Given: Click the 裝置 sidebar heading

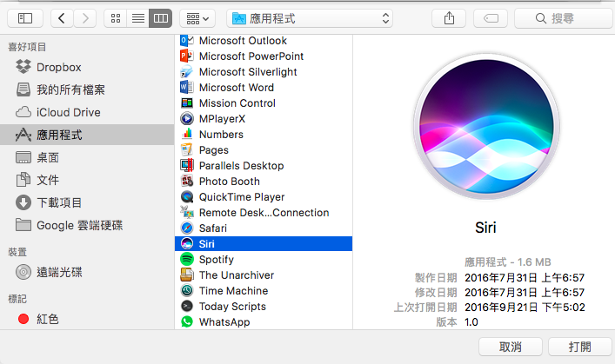Looking at the screenshot, I should click(17, 252).
